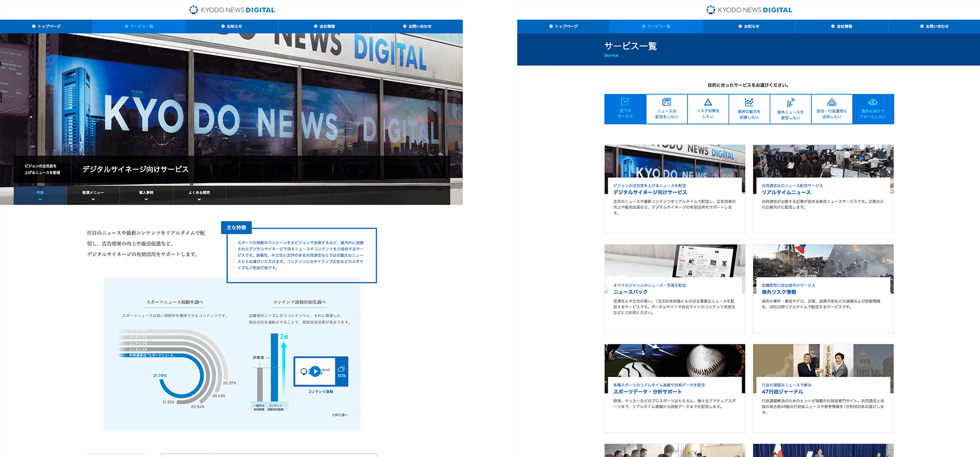Click the スポーツデータ・分析サポート baseball image
Screen dimensions: 980x457
click(675, 360)
